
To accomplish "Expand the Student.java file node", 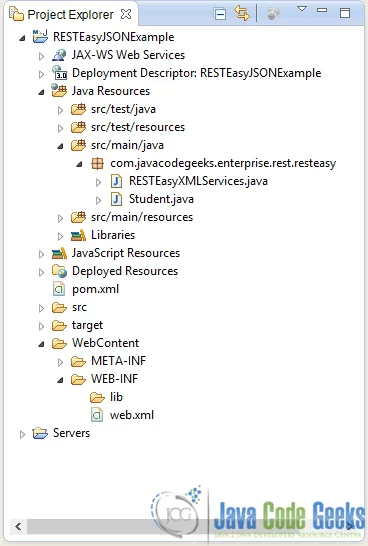I will [99, 200].
